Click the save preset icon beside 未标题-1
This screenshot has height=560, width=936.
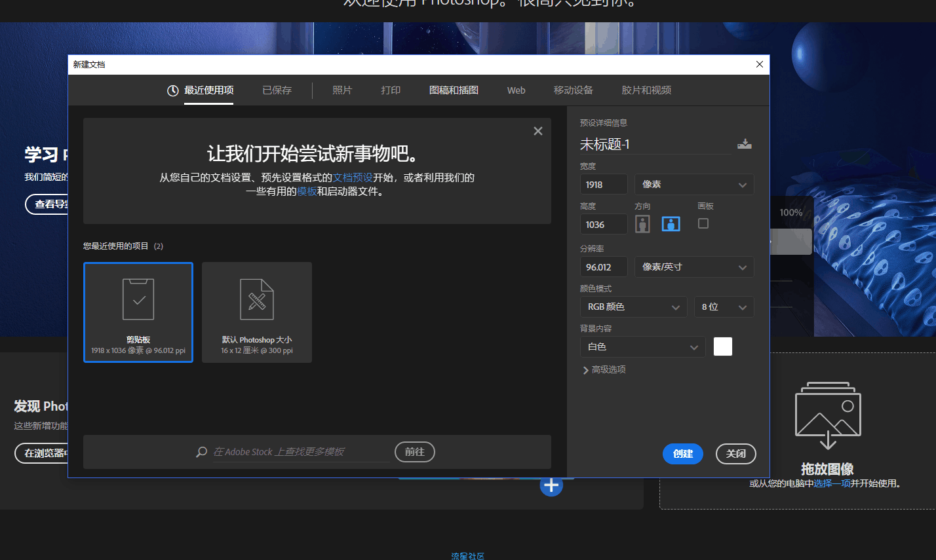click(x=744, y=144)
